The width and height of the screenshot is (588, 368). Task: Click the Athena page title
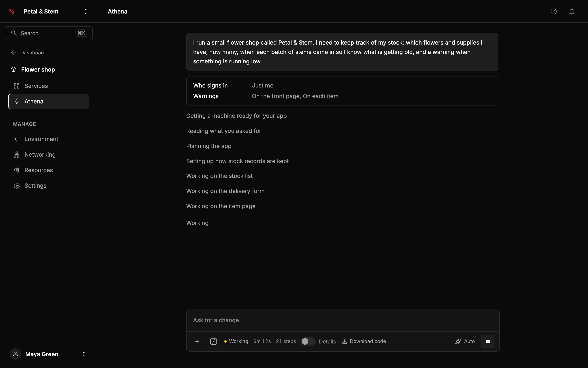pos(118,11)
